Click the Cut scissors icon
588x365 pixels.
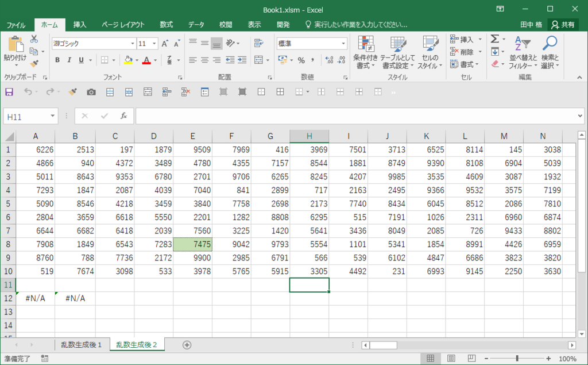(x=34, y=39)
